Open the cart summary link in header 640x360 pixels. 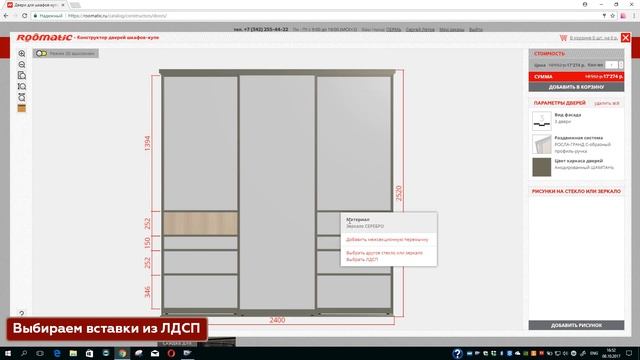(593, 38)
